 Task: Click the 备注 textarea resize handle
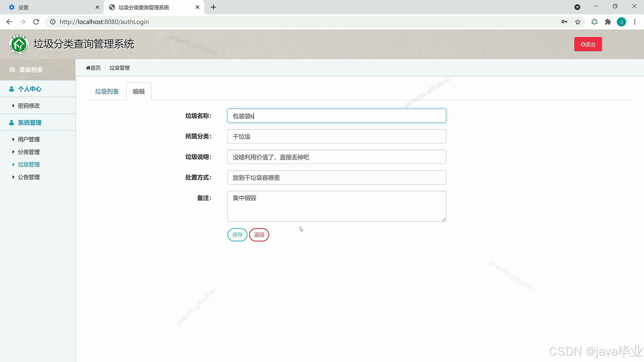[444, 219]
